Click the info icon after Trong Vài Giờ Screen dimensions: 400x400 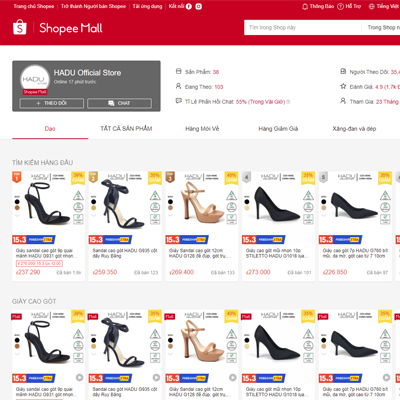click(x=288, y=102)
